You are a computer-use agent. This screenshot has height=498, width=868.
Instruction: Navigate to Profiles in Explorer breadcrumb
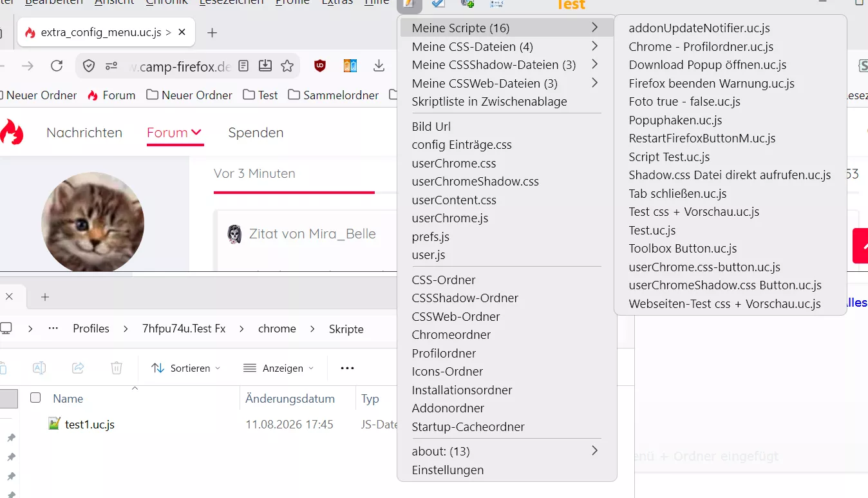coord(91,329)
